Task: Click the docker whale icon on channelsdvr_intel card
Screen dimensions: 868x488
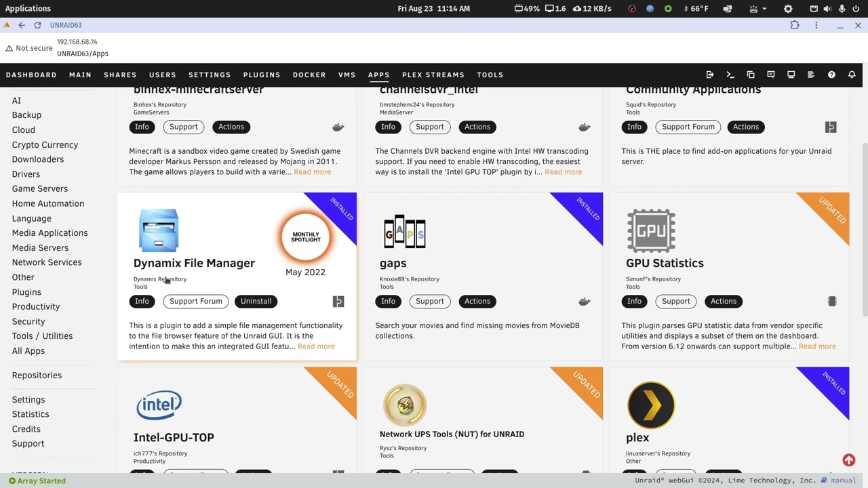Action: (x=585, y=127)
